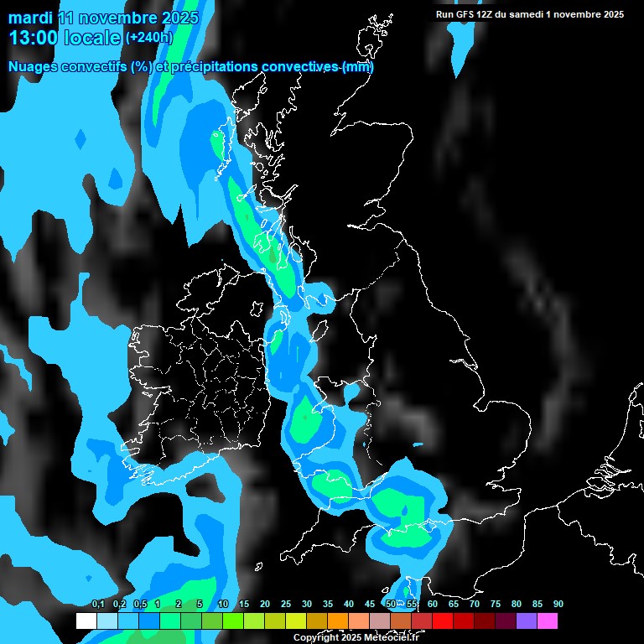Pick the bright red legend swatch after 60
The image size is (644, 644).
point(443,621)
